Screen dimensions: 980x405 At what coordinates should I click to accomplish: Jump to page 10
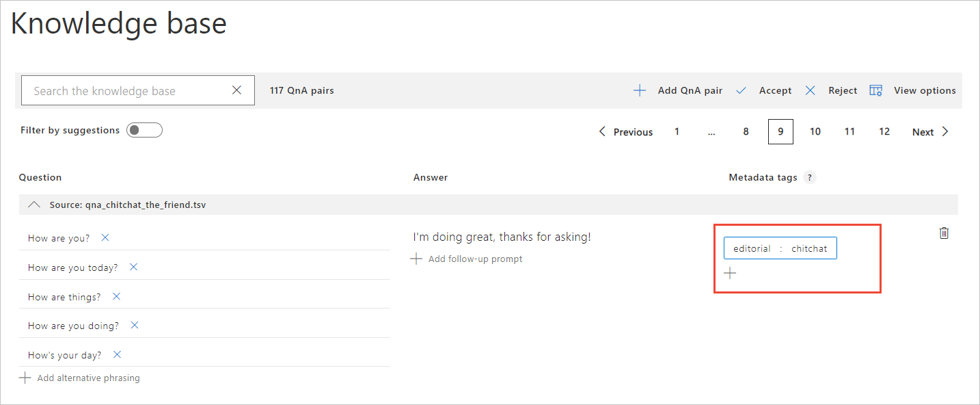[815, 131]
